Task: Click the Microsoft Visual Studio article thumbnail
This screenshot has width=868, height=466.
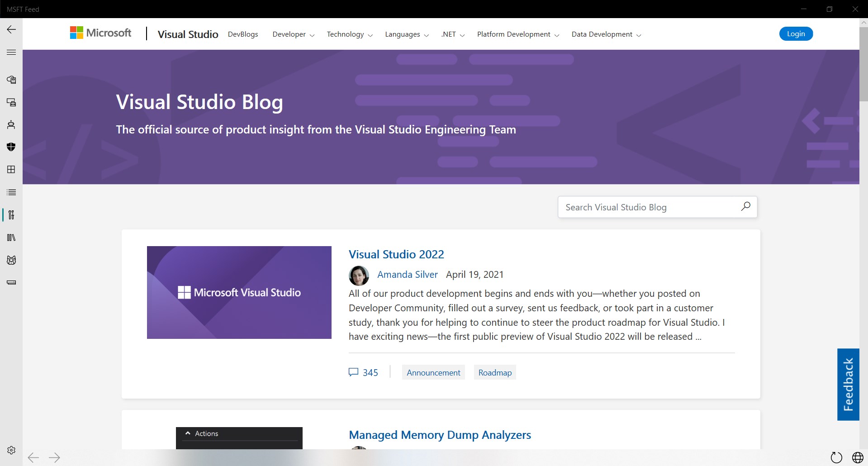Action: (x=239, y=292)
